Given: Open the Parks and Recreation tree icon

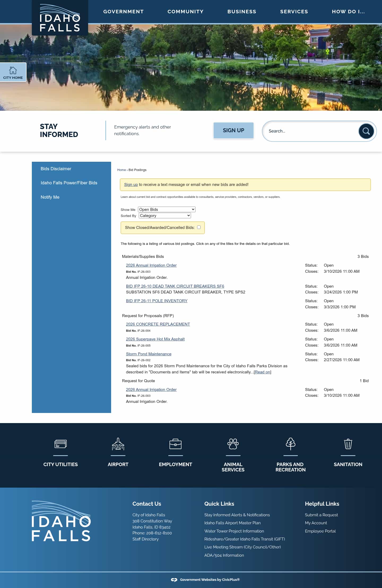Looking at the screenshot, I should (x=290, y=444).
